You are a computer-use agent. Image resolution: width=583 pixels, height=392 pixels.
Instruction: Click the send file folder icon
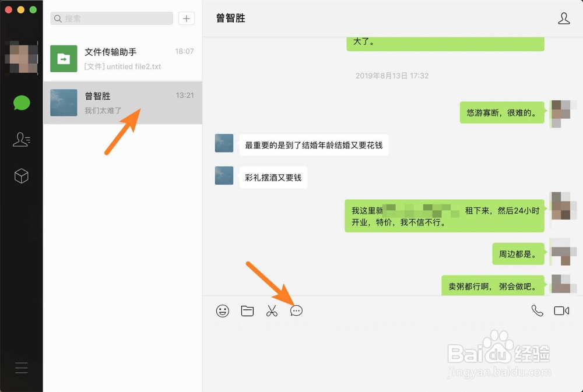(x=247, y=310)
